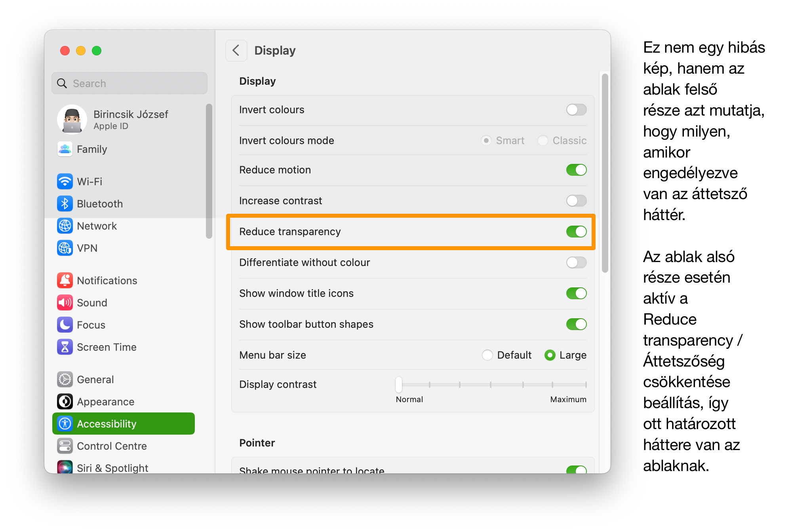Select Screen Time entry label

pos(107,347)
